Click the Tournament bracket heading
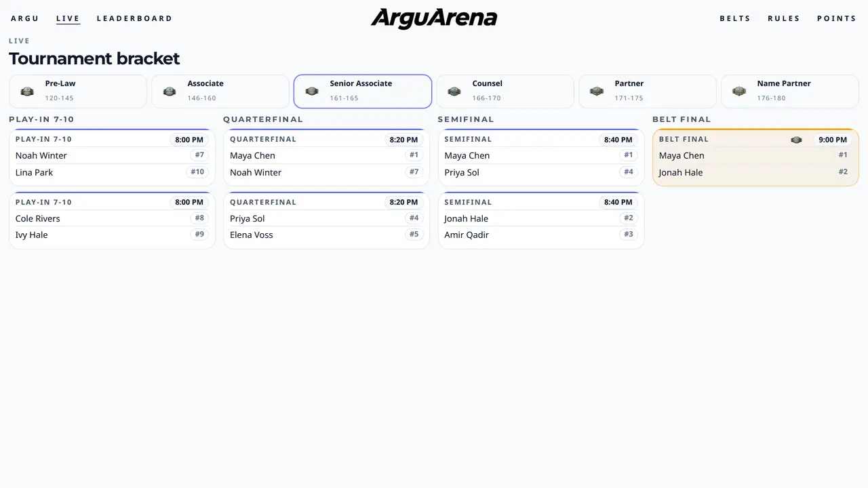 pos(94,58)
